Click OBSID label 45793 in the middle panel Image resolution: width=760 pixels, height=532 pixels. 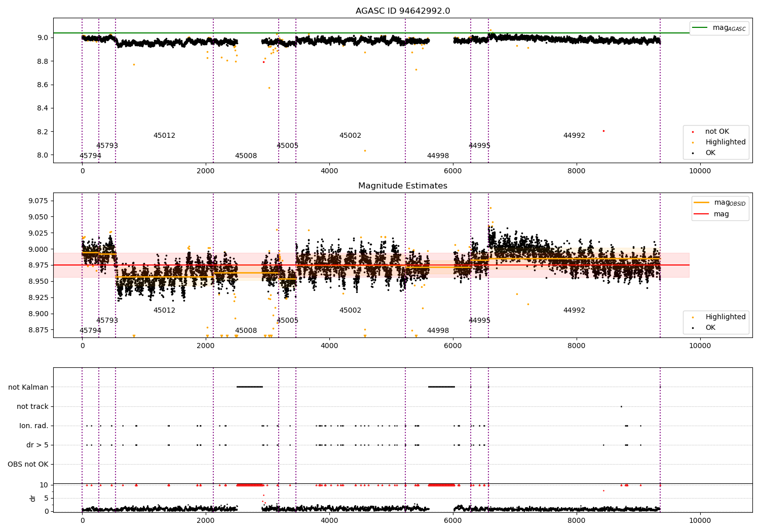click(x=107, y=320)
